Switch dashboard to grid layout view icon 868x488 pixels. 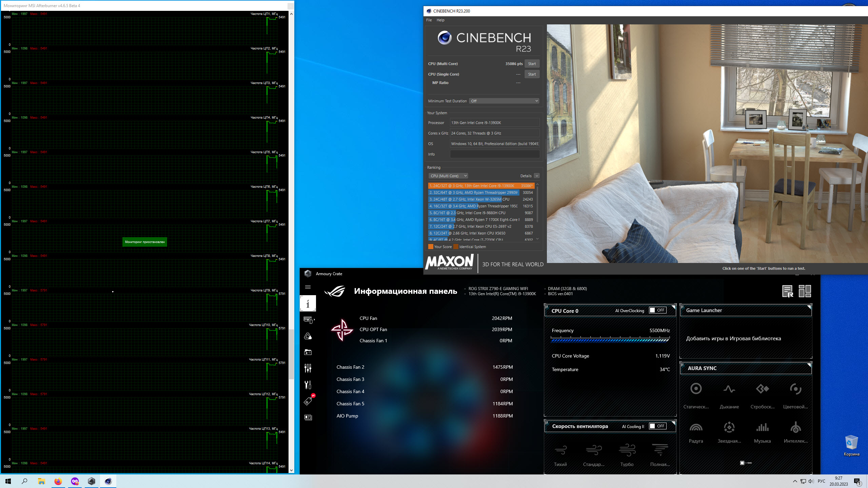[805, 291]
